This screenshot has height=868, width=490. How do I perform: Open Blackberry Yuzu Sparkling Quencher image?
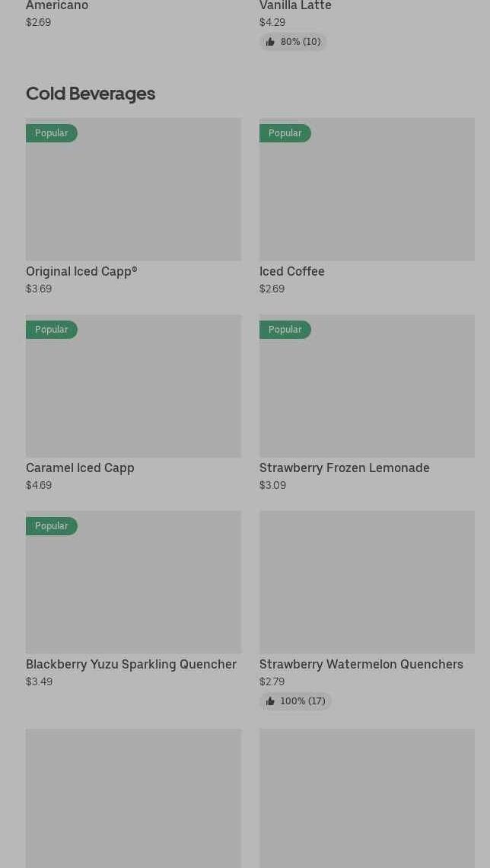coord(133,591)
